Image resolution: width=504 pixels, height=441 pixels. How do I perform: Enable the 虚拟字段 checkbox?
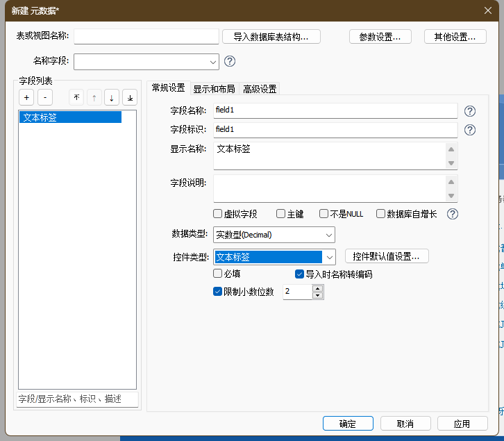point(218,214)
